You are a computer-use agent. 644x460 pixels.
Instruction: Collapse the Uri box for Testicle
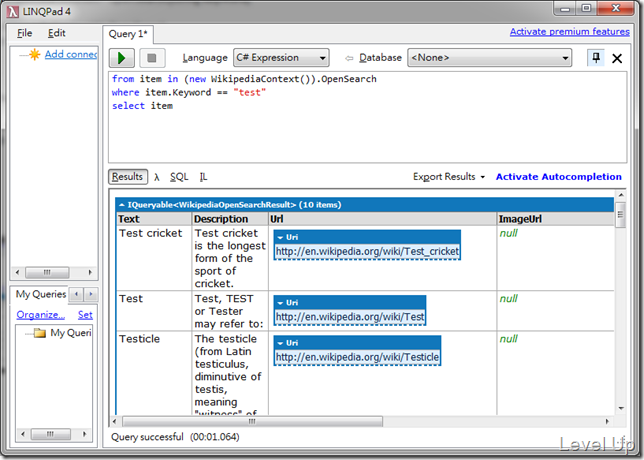click(x=280, y=343)
